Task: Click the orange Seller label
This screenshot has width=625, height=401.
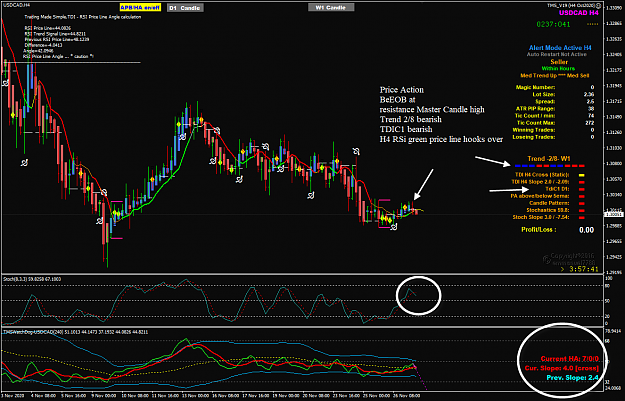Action: coord(559,62)
